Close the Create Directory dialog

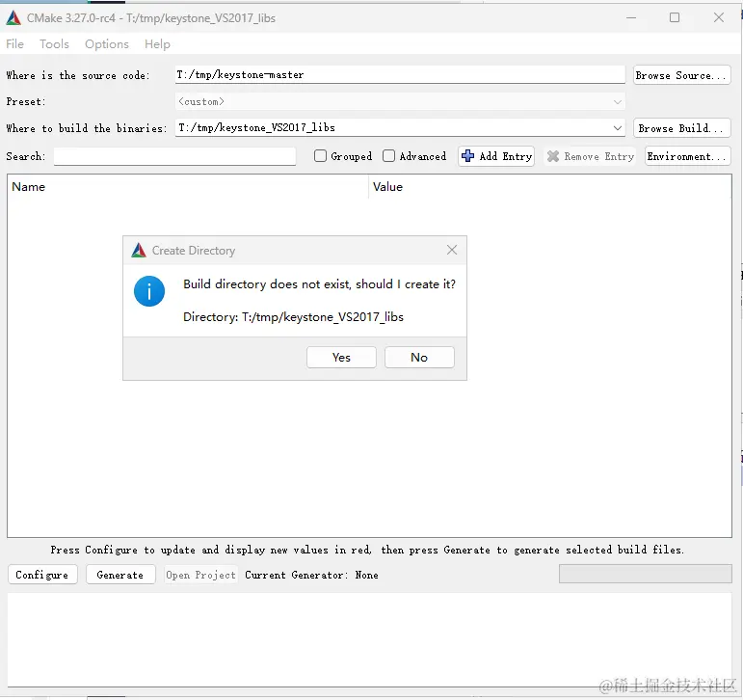[x=452, y=250]
